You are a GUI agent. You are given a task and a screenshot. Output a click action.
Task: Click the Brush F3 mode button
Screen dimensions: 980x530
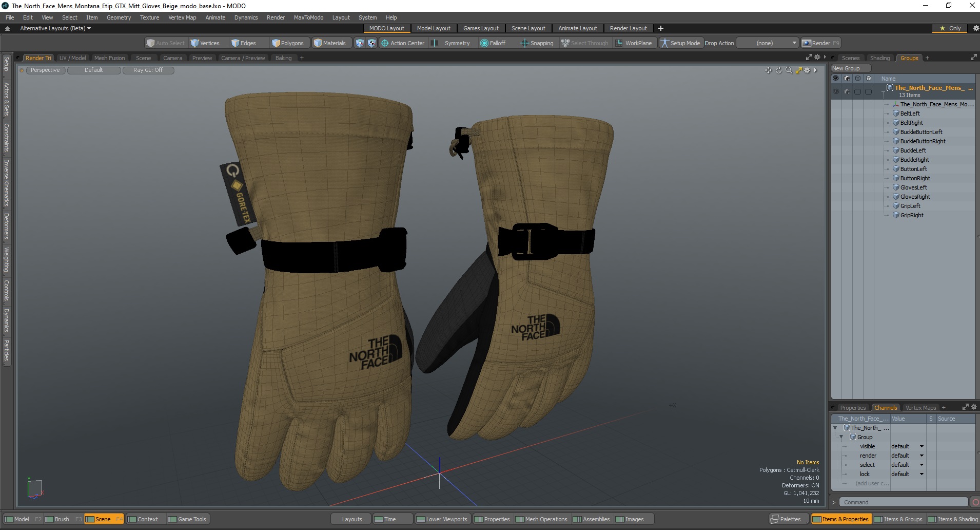click(63, 519)
